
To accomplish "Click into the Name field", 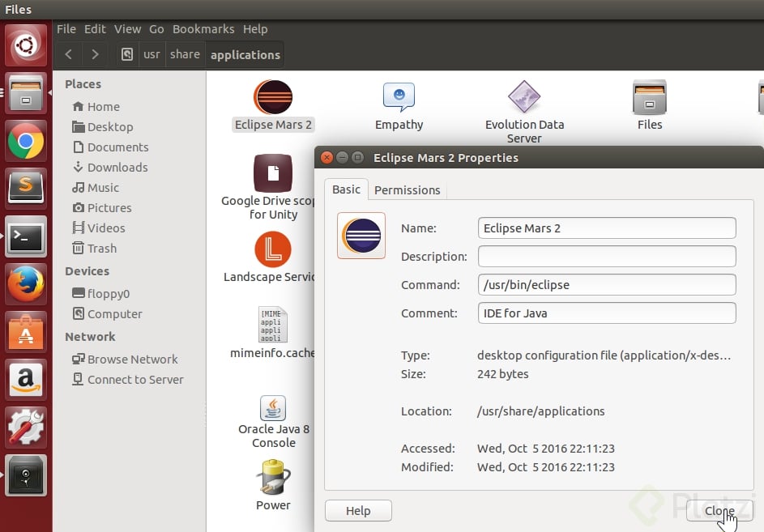I will coord(607,228).
